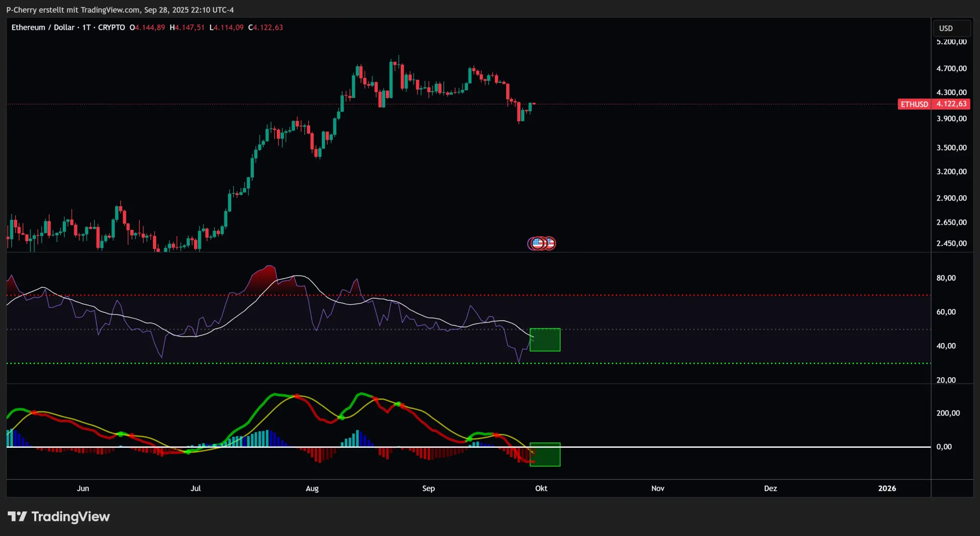Screen dimensions: 980x536
Task: Click the current price 4.122,63 label
Action: pos(951,104)
